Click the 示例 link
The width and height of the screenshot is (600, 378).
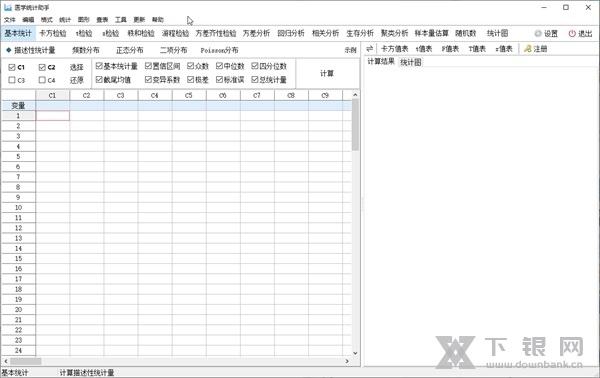351,50
